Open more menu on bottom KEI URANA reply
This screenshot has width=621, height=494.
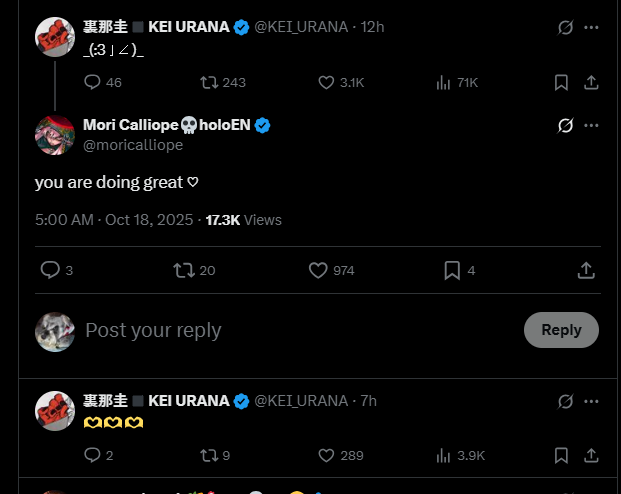click(591, 401)
